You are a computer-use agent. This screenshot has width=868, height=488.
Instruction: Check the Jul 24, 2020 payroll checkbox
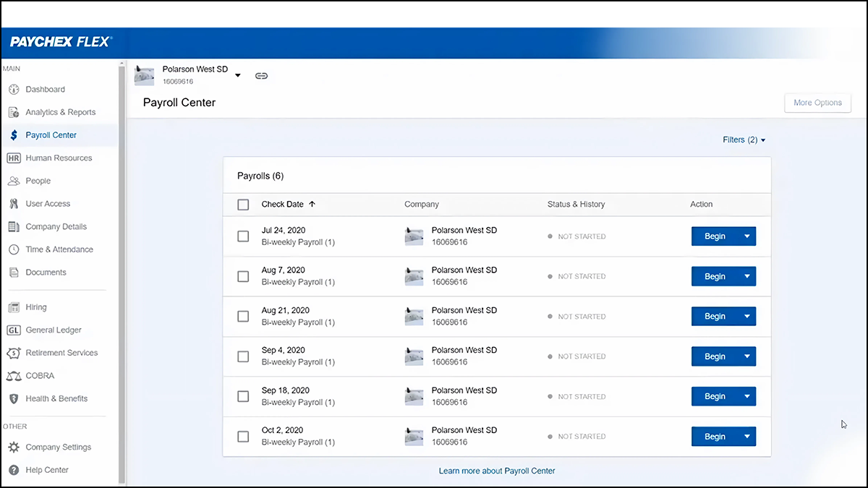pos(243,236)
